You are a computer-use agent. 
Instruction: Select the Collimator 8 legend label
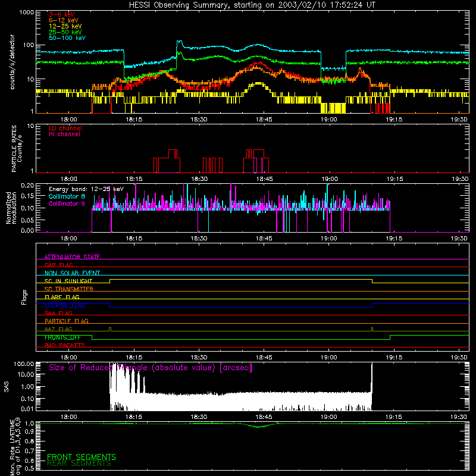tap(67, 196)
